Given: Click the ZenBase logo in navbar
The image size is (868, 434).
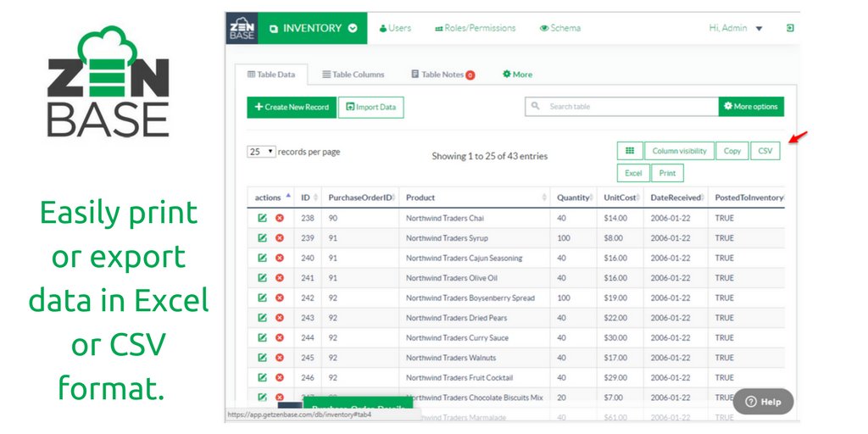Looking at the screenshot, I should click(242, 28).
